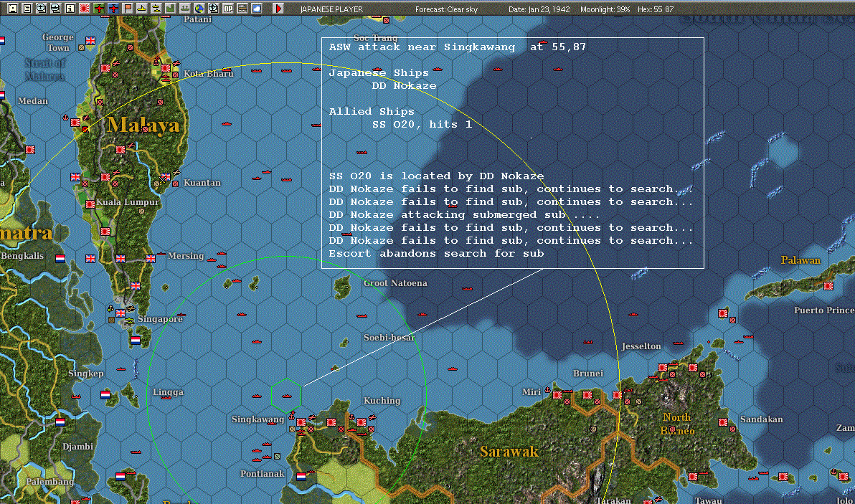Click the Brunei map label
Image resolution: width=855 pixels, height=504 pixels.
(588, 374)
